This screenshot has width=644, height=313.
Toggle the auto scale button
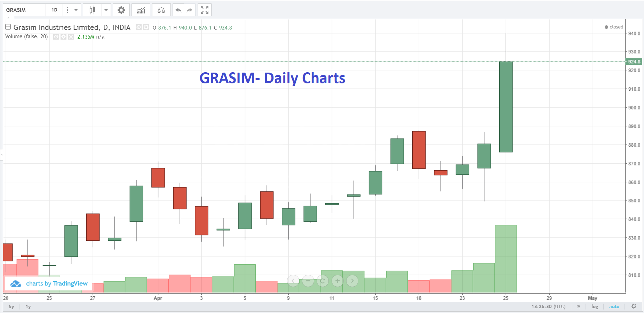click(614, 307)
